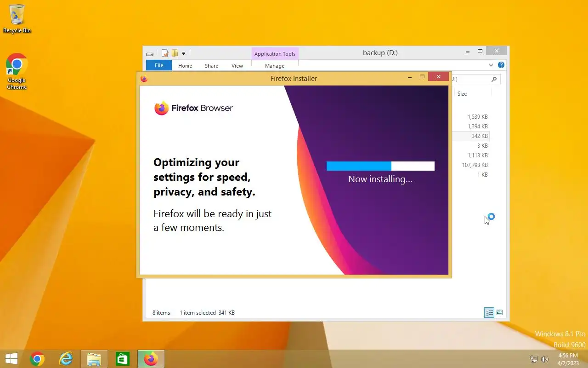Click the volume speaker tray icon
Screen dimensions: 588x368
tap(545, 359)
